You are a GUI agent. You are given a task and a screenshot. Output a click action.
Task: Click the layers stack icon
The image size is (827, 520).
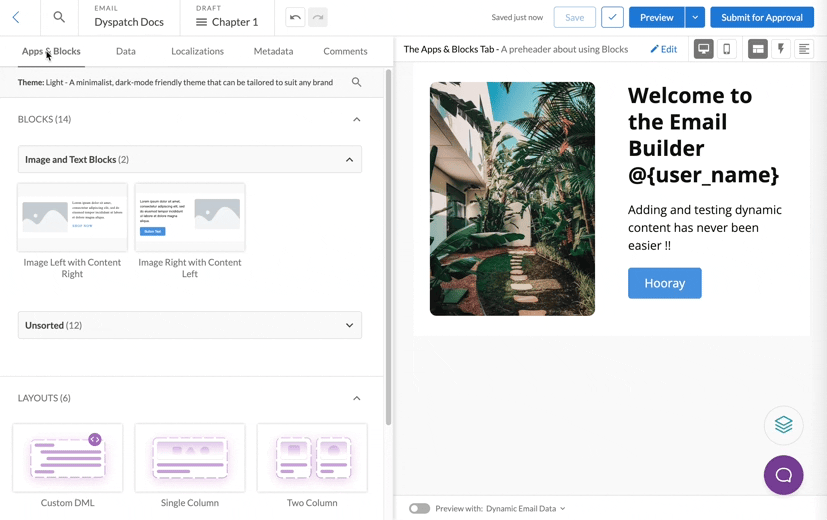(784, 425)
